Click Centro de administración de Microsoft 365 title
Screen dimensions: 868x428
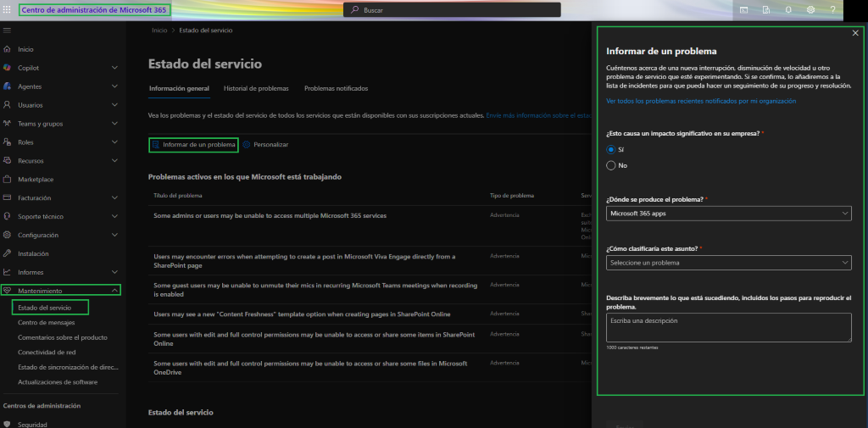(x=94, y=10)
